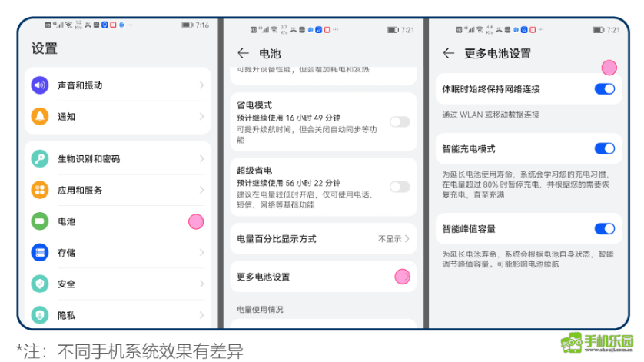Tap battery status icon in 电池 screen

(393, 30)
